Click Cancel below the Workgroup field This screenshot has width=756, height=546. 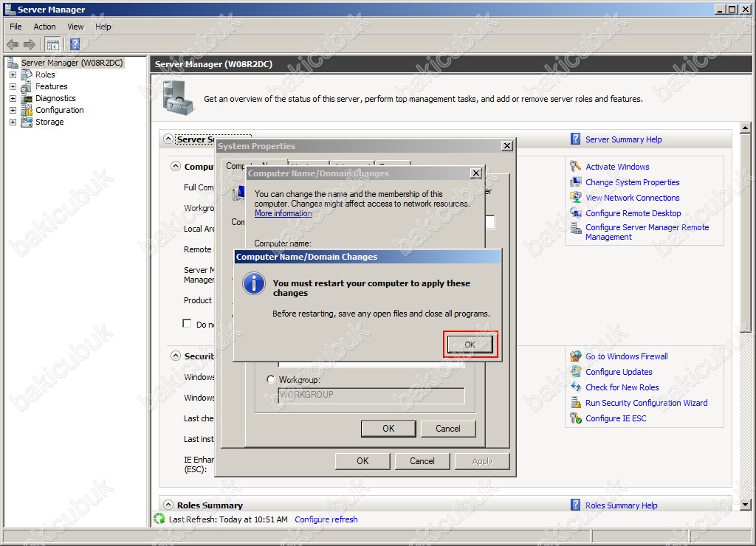click(x=448, y=429)
